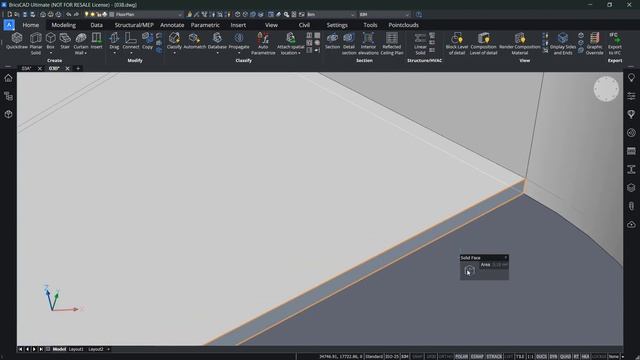Select the Planar Solid tool
Image resolution: width=640 pixels, height=360 pixels.
pos(36,43)
